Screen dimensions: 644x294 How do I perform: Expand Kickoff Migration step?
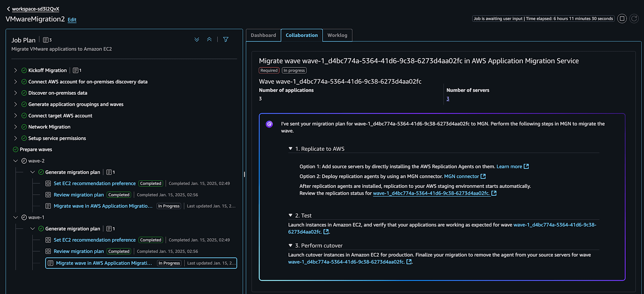(15, 70)
